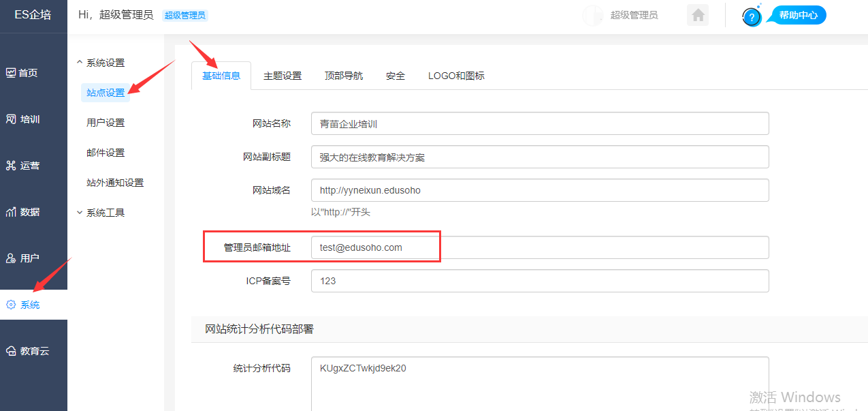Open 培训 training section icon

click(11, 119)
